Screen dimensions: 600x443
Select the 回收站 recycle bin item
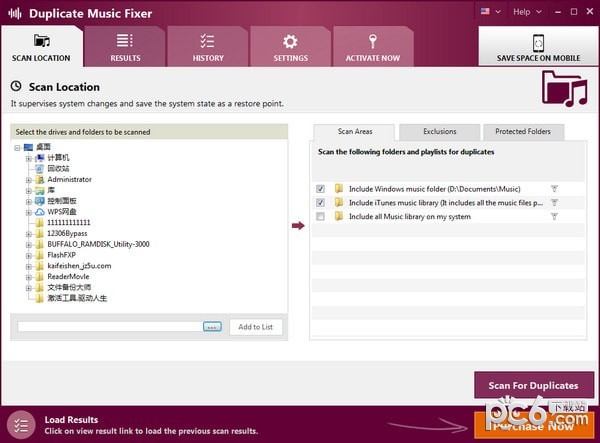58,168
